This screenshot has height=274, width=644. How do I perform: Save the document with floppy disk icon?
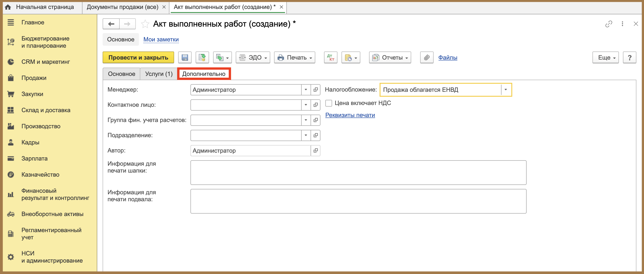tap(185, 58)
